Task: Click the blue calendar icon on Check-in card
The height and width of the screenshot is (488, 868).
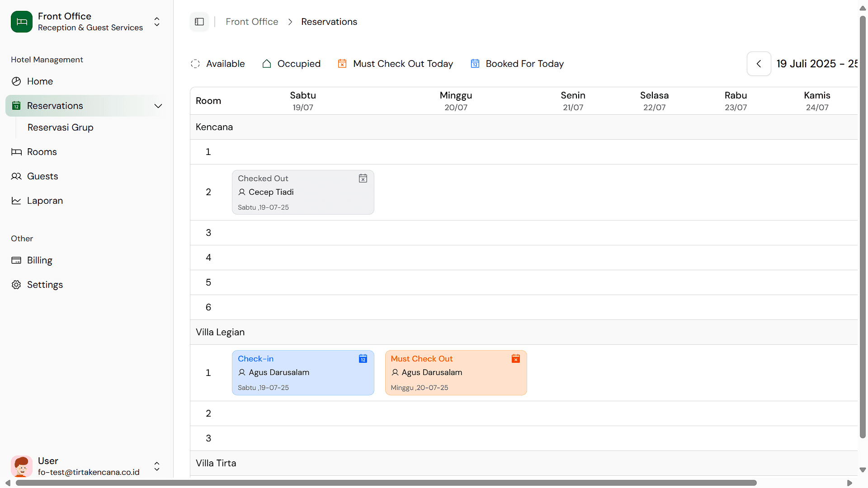Action: click(x=363, y=359)
